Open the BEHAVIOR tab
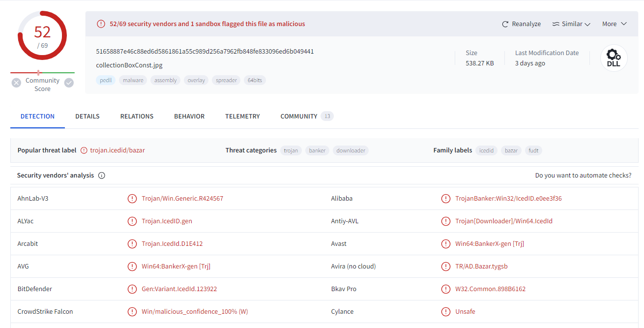This screenshot has width=644, height=328. click(x=189, y=117)
